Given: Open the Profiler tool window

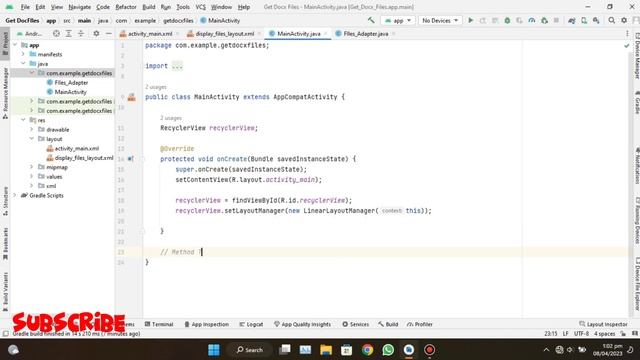Looking at the screenshot, I should point(420,324).
